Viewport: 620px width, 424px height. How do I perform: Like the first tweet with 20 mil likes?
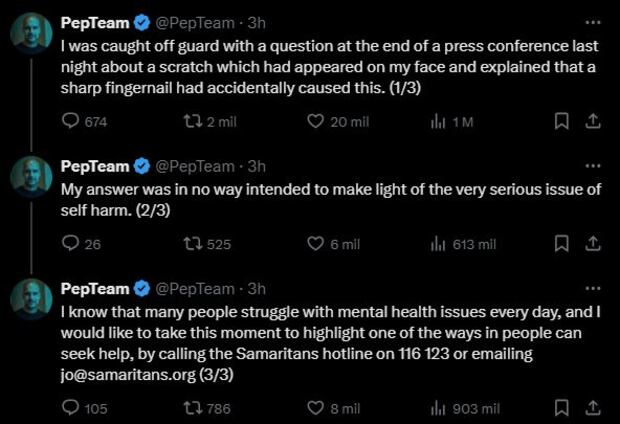pos(315,121)
